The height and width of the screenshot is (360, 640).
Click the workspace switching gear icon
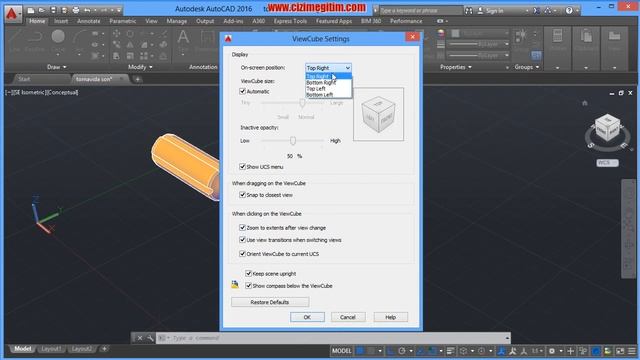click(x=552, y=351)
